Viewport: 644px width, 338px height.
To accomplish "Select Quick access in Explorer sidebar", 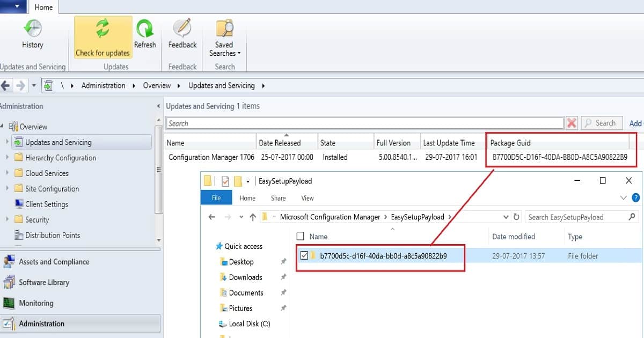I will (239, 246).
